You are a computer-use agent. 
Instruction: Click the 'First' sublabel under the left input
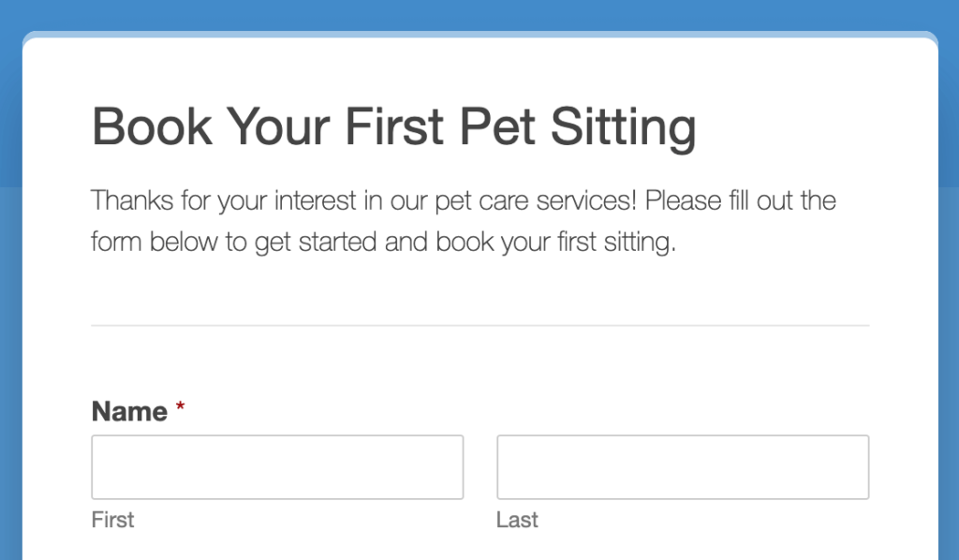pos(112,520)
